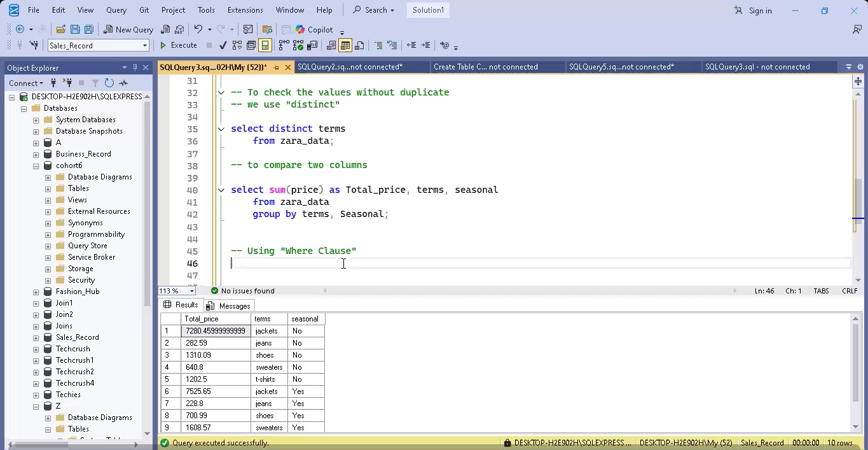Parse the query with the checkmark icon

223,45
